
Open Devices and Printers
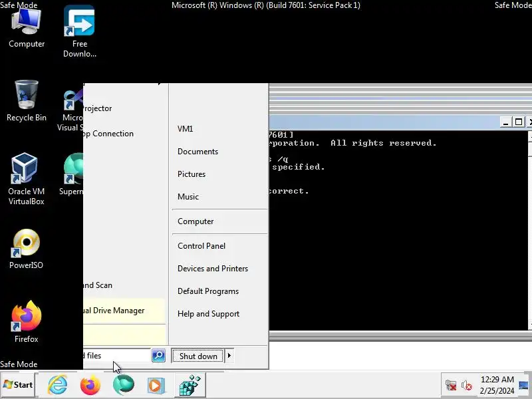(x=213, y=269)
